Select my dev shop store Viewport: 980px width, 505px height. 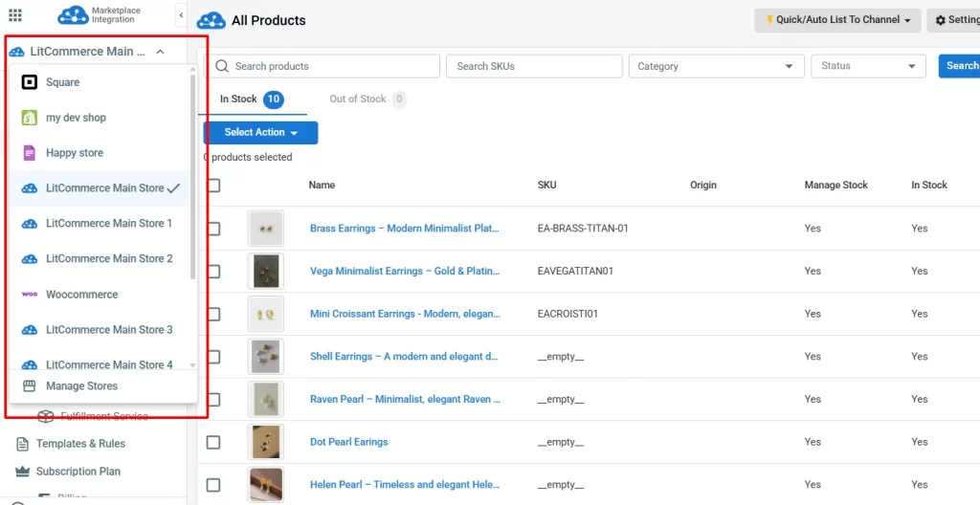(99, 118)
